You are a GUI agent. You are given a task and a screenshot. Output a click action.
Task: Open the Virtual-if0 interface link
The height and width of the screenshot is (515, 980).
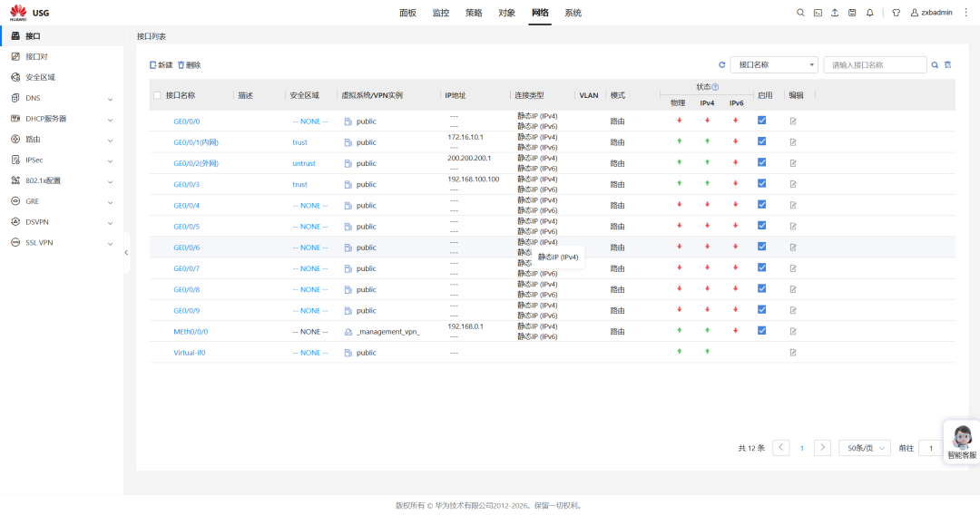[190, 353]
